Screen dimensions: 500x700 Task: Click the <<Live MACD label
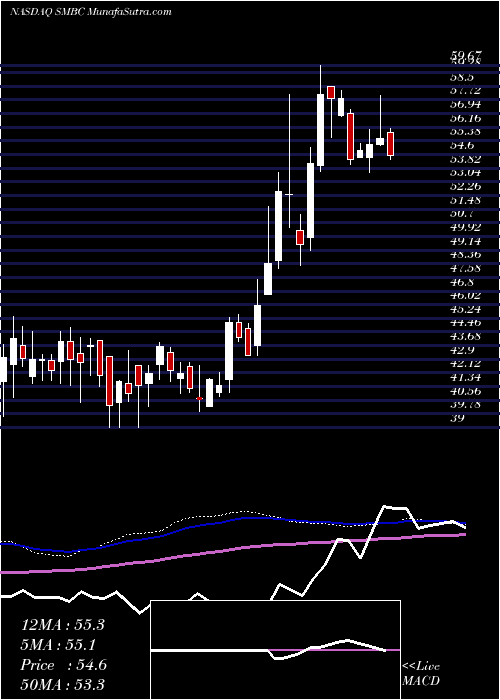421,674
